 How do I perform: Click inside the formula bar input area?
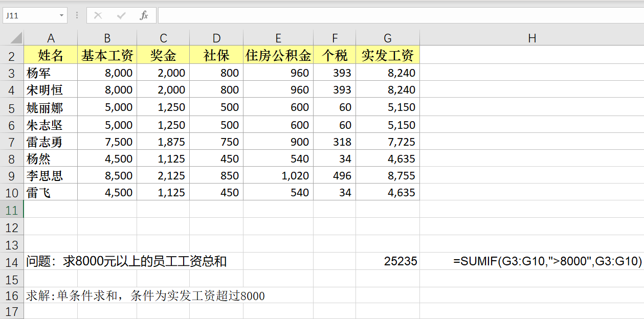(401, 15)
